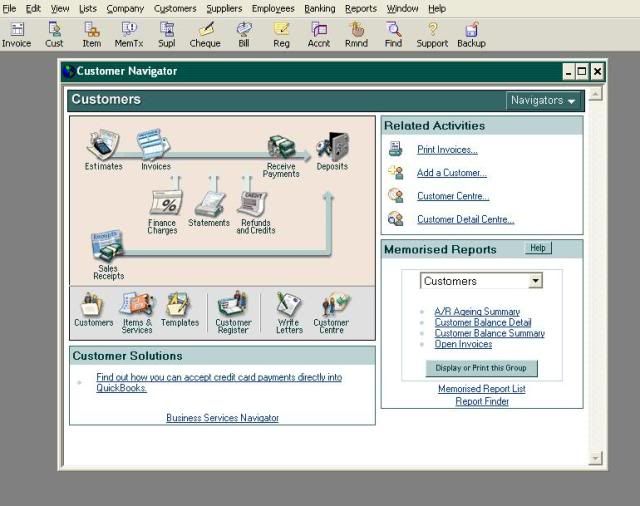Click the Customer Register icon
Screen dimensions: 640x506
click(x=233, y=304)
